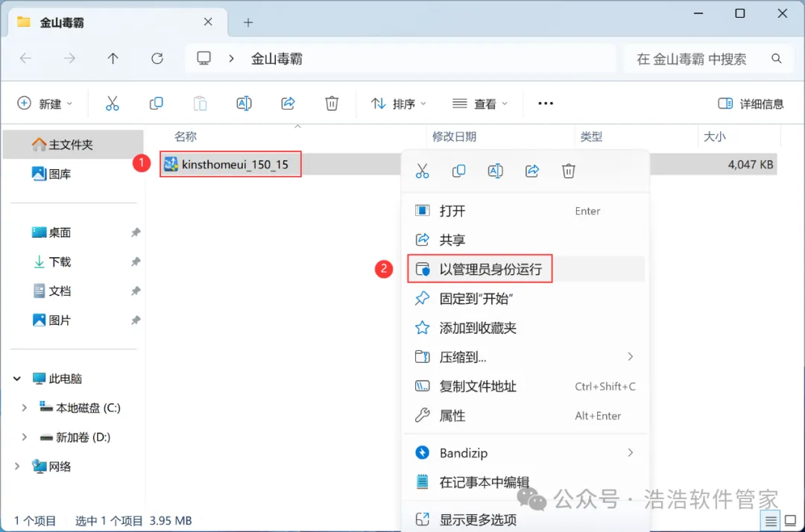Select the kinsthomeui_150_15 file
Viewport: 805px width, 532px height.
(230, 164)
